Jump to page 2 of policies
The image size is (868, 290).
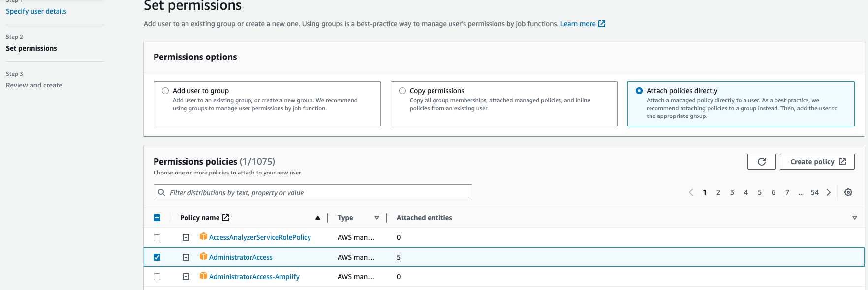click(x=718, y=192)
